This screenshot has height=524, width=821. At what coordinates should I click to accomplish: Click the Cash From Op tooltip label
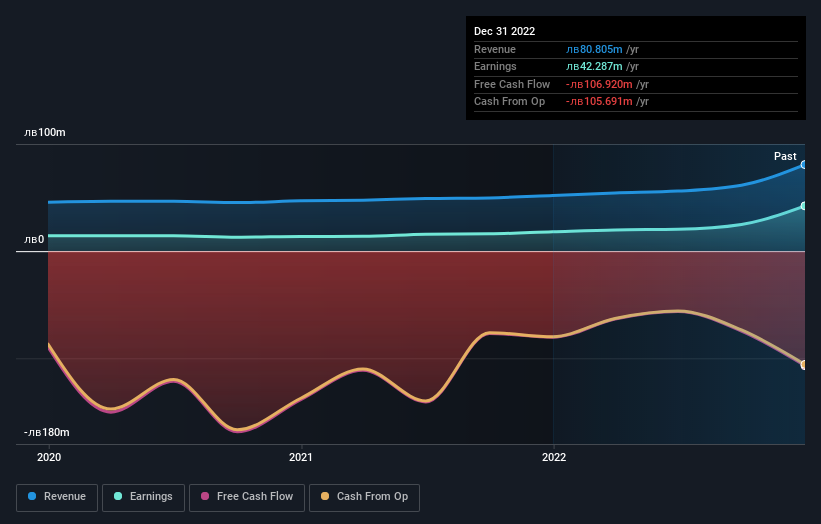509,102
